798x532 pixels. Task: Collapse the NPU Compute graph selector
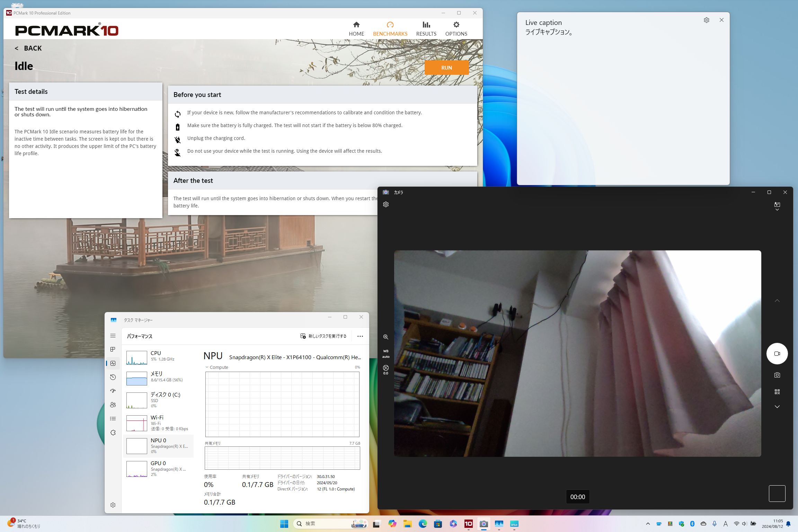(207, 367)
